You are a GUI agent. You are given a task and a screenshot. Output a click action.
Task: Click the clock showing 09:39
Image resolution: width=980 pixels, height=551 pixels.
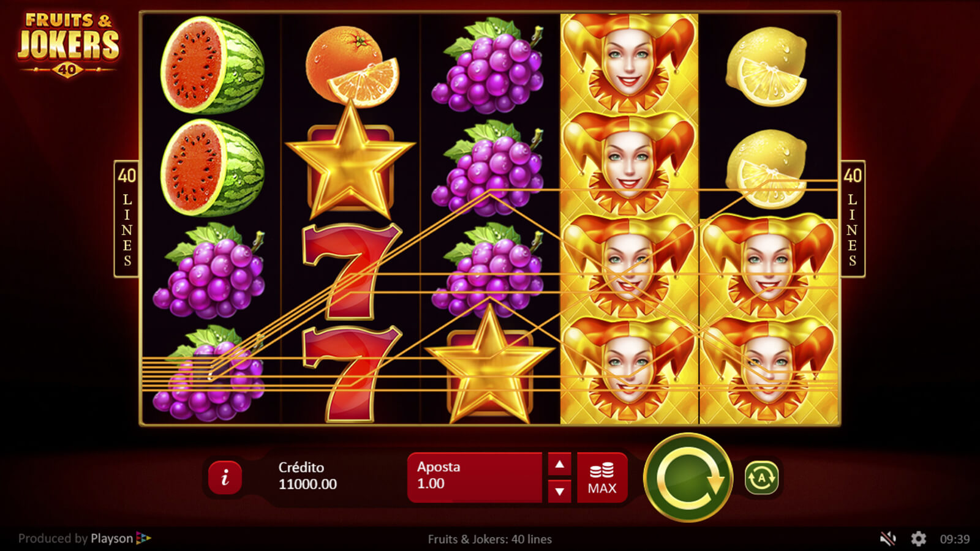coord(955,539)
